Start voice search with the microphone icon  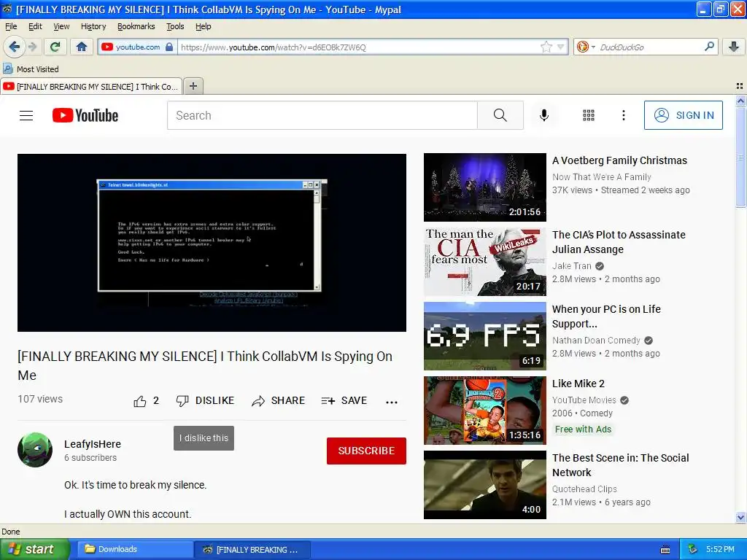pyautogui.click(x=544, y=115)
